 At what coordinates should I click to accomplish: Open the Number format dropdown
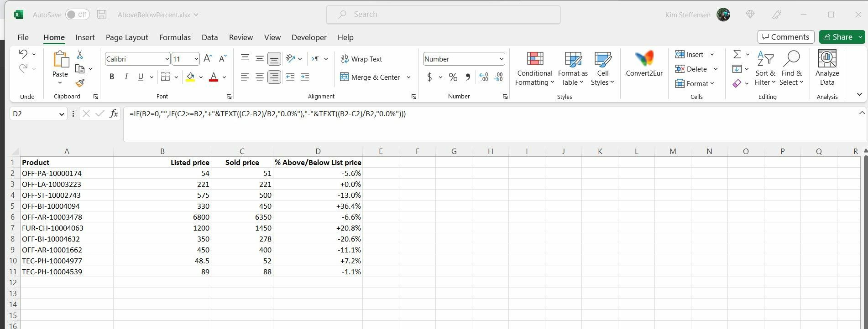pos(502,59)
